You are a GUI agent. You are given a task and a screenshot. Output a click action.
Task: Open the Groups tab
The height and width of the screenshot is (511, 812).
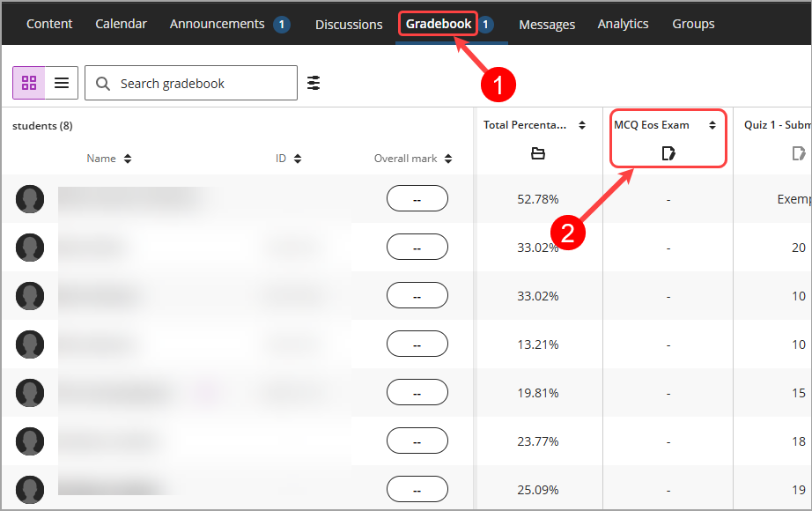[x=693, y=24]
